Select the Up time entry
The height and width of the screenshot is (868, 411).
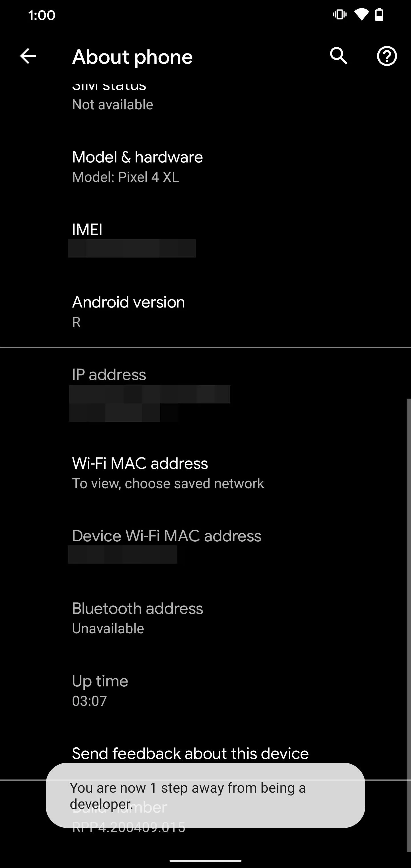tap(205, 690)
